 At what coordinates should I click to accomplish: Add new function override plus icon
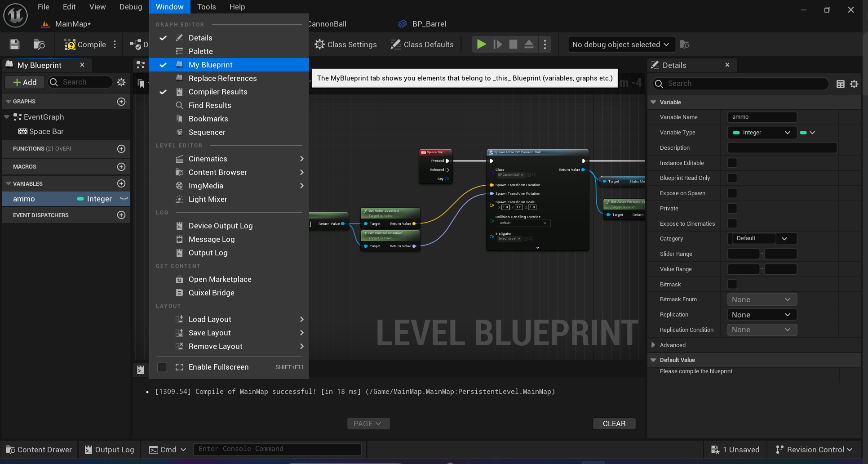[x=121, y=149]
